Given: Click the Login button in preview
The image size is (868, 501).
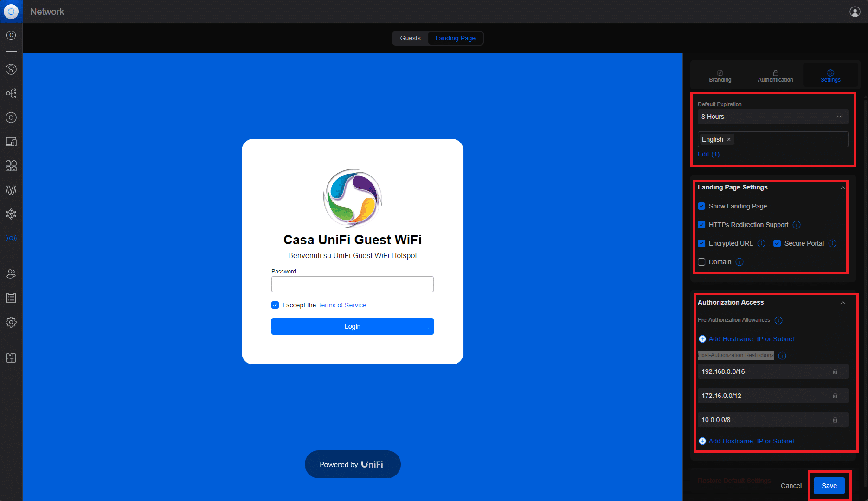Looking at the screenshot, I should [x=353, y=326].
